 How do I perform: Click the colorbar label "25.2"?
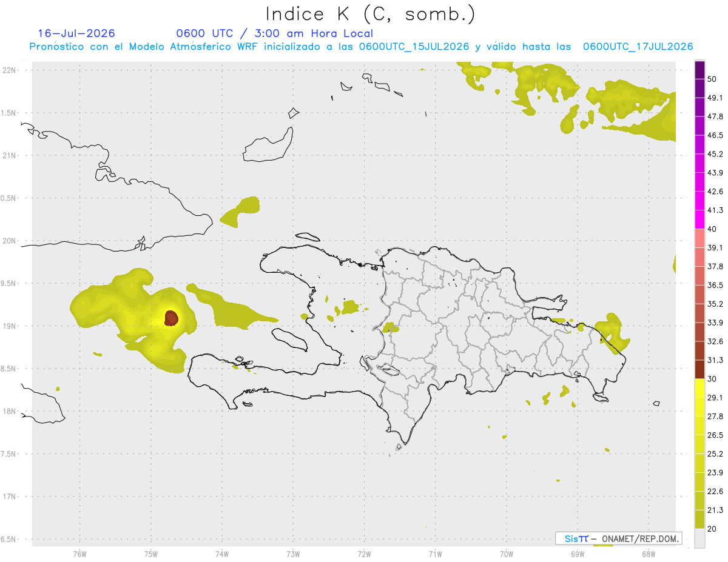click(x=715, y=454)
